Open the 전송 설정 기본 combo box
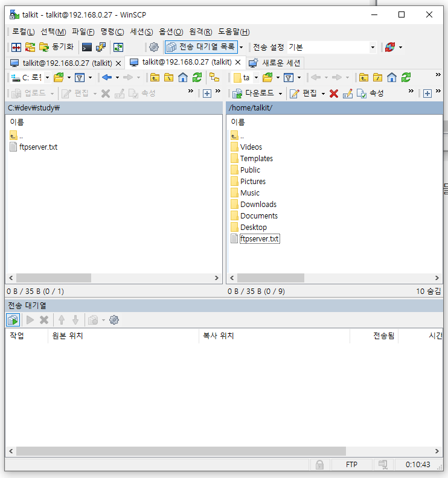Screen dimensions: 448x478 click(x=331, y=47)
